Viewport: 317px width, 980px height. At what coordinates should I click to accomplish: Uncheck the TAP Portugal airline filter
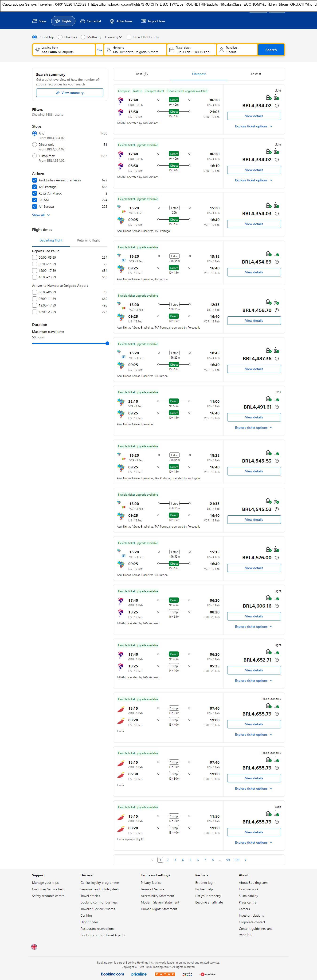click(35, 187)
